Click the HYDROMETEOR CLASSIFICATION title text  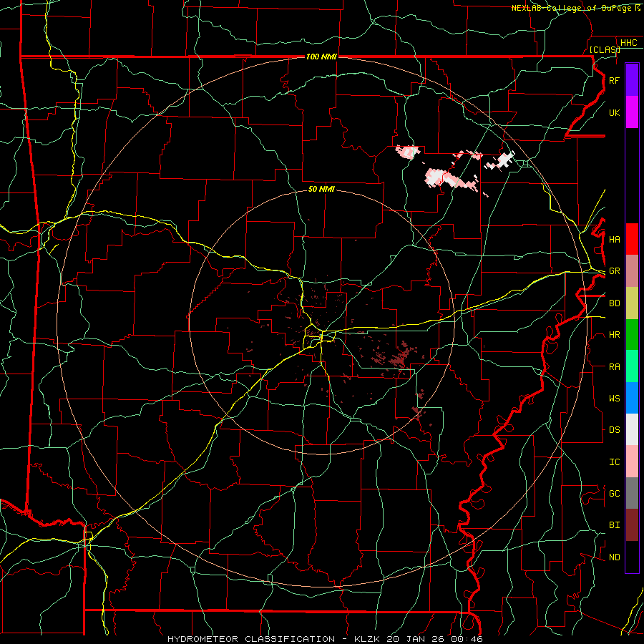(251, 639)
